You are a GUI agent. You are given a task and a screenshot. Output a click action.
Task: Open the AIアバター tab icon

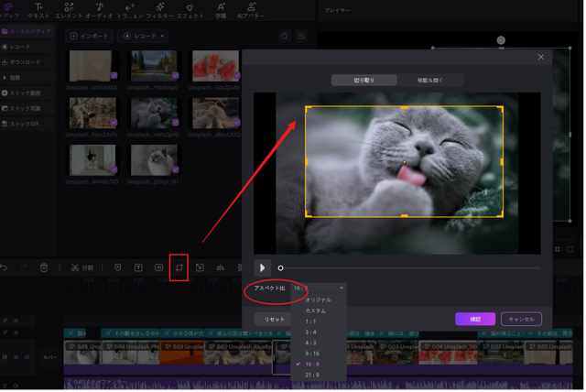click(253, 10)
